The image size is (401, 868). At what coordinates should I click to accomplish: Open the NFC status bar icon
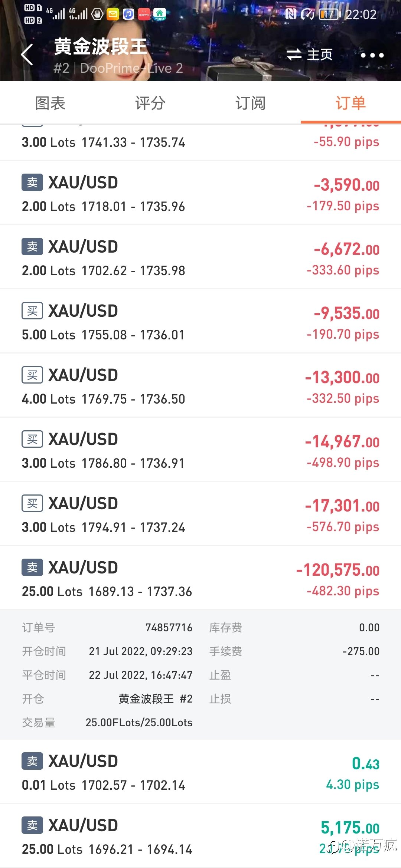tap(291, 14)
